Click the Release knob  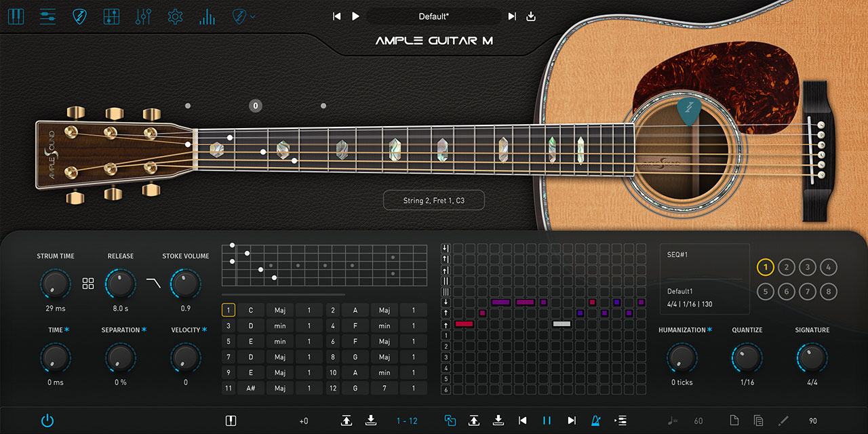click(x=120, y=283)
